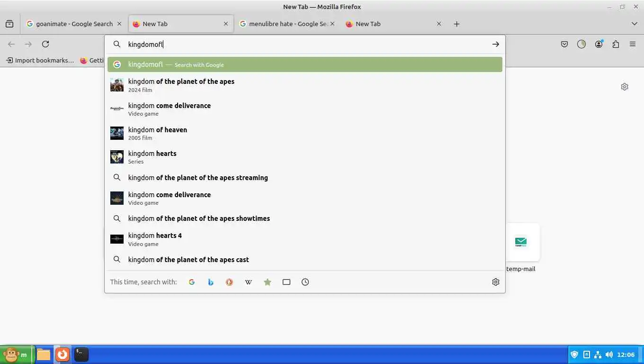Search history with the clock icon

(x=305, y=282)
